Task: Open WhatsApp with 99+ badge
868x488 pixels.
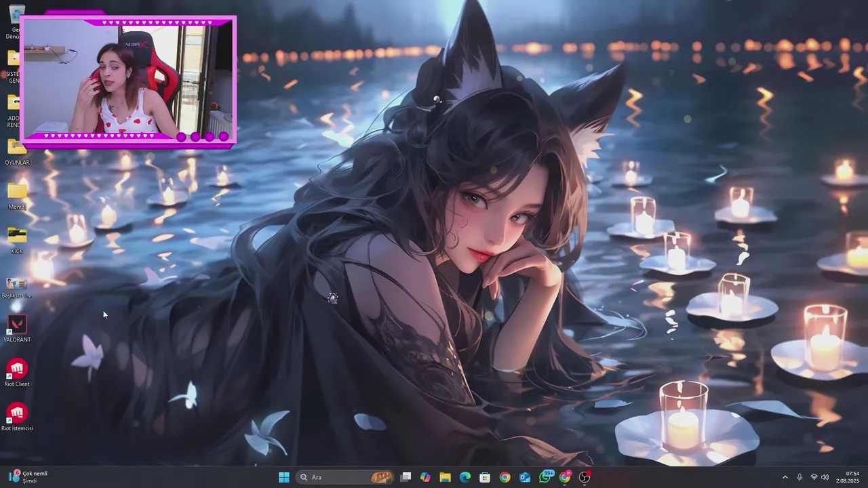Action: [x=545, y=476]
